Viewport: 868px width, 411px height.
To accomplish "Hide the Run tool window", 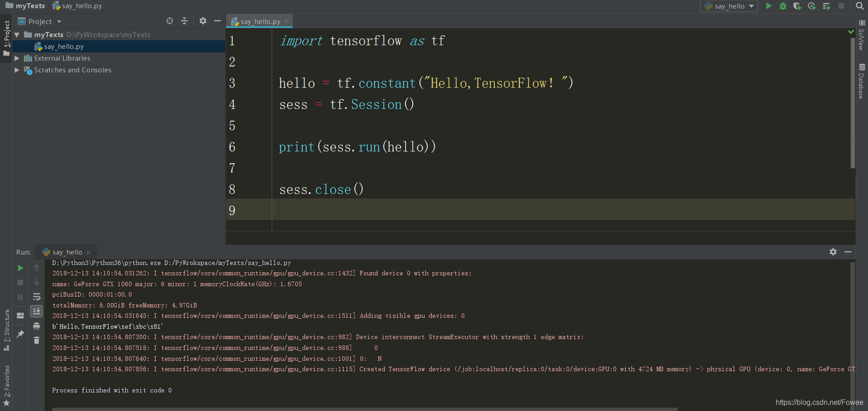I will click(848, 252).
